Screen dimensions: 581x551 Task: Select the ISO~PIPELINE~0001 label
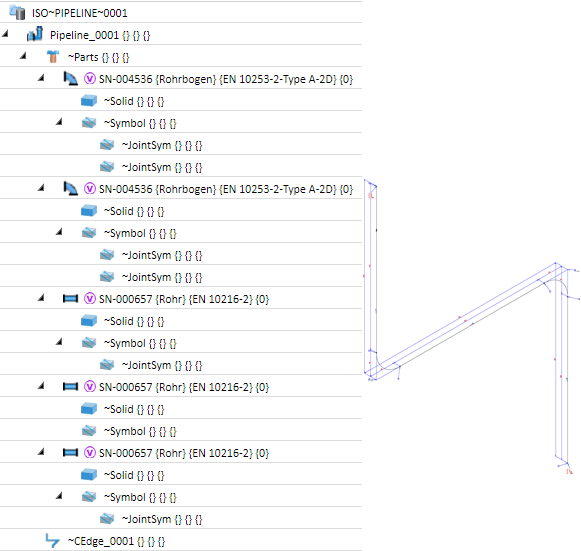(80, 13)
